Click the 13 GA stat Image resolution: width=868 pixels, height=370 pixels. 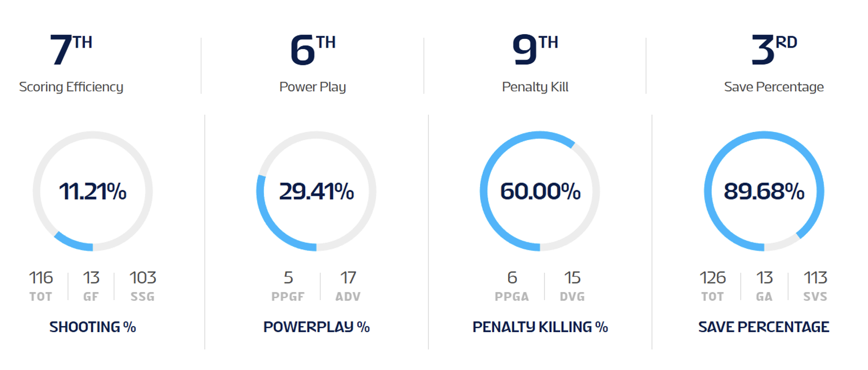(x=764, y=286)
